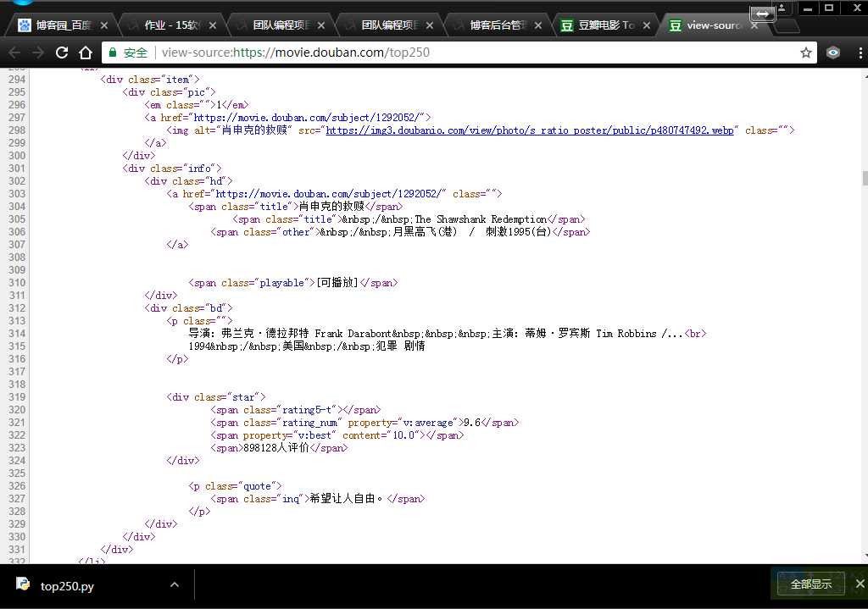Switch to the second 团队编程项目 tab
This screenshot has width=868, height=609.
click(388, 25)
